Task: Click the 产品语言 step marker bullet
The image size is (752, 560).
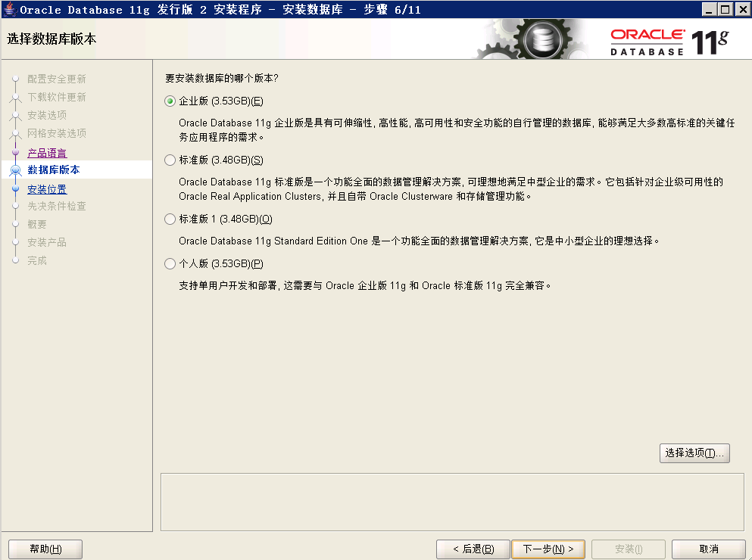Action: tap(15, 152)
